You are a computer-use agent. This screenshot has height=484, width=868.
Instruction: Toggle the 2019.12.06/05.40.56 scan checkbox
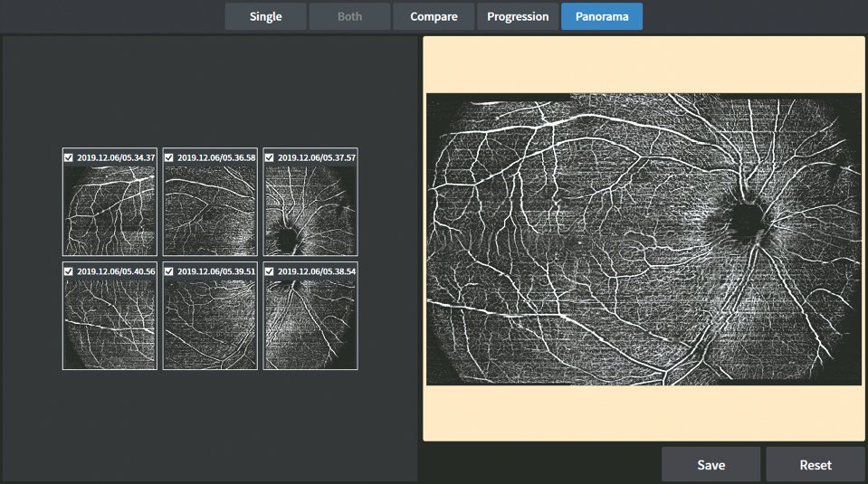click(69, 271)
